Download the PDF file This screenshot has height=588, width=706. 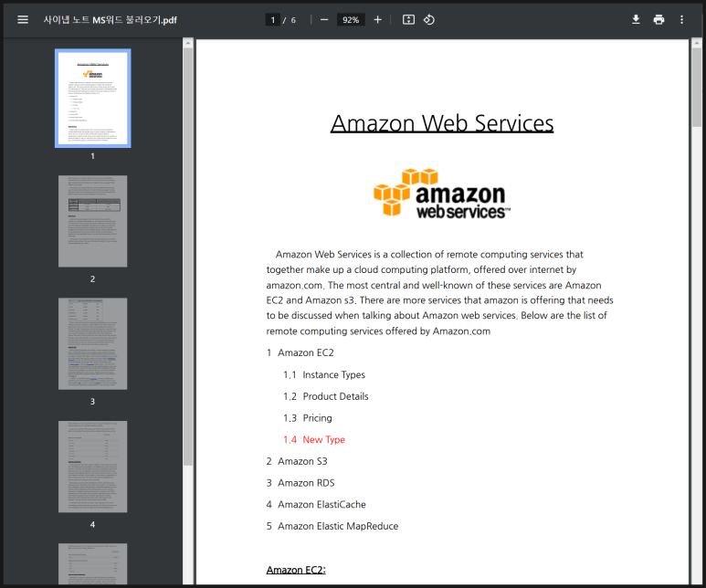click(x=636, y=20)
